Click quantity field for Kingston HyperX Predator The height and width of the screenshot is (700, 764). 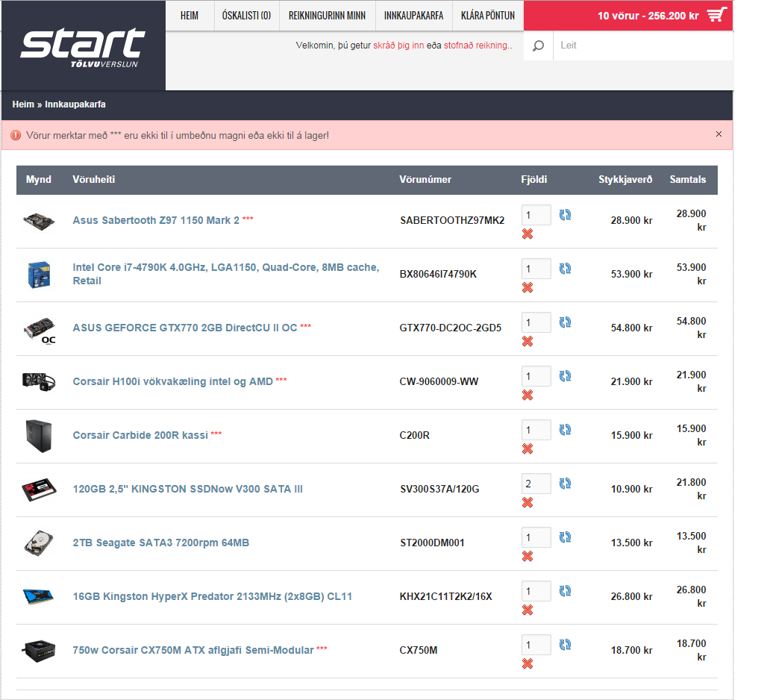[536, 591]
